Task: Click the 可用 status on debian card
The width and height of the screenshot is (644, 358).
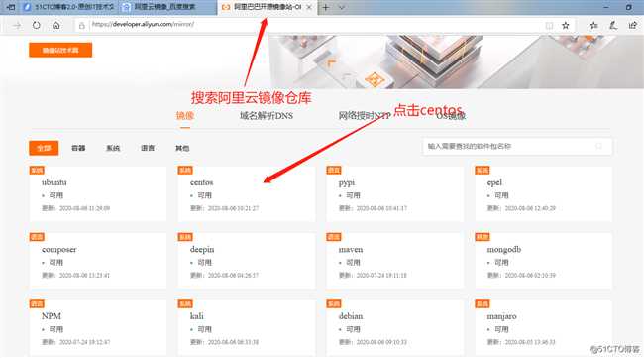Action: click(353, 329)
